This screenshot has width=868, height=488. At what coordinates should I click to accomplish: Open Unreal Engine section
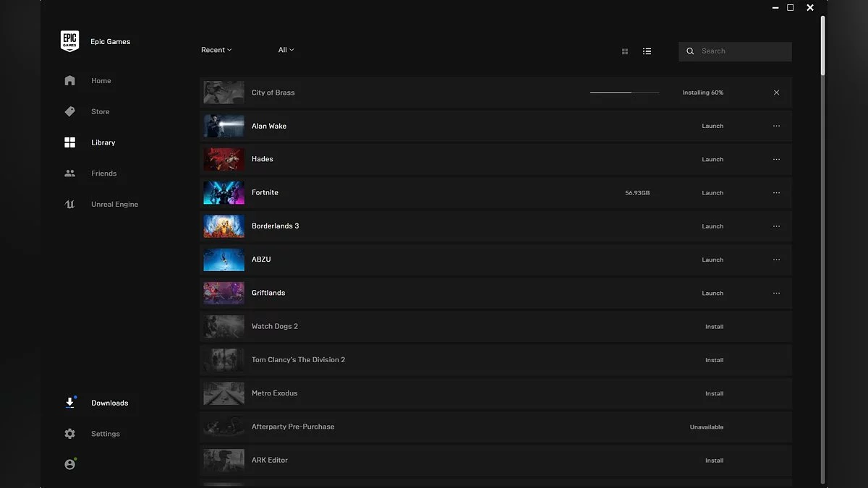point(114,205)
